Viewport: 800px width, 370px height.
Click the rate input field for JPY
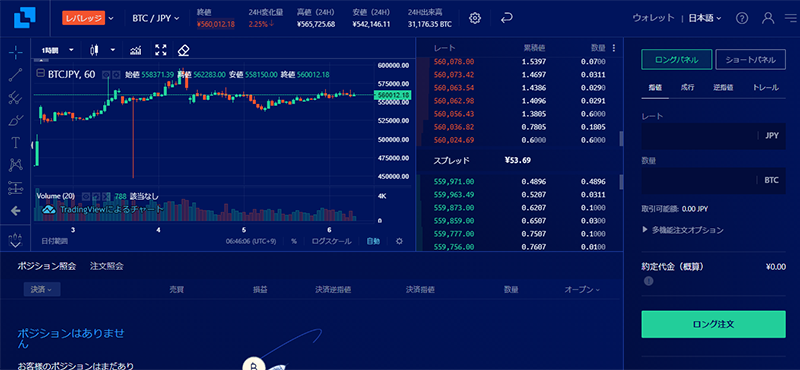pyautogui.click(x=713, y=136)
